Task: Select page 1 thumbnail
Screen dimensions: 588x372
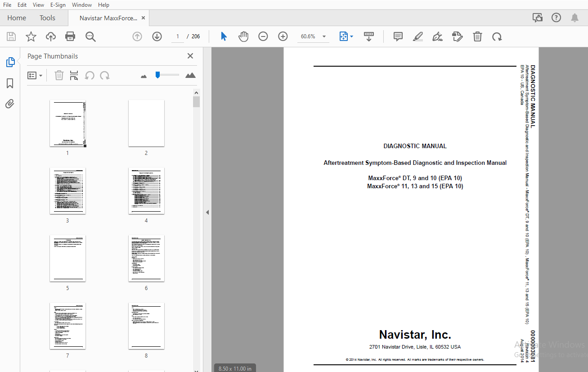Action: coord(67,123)
